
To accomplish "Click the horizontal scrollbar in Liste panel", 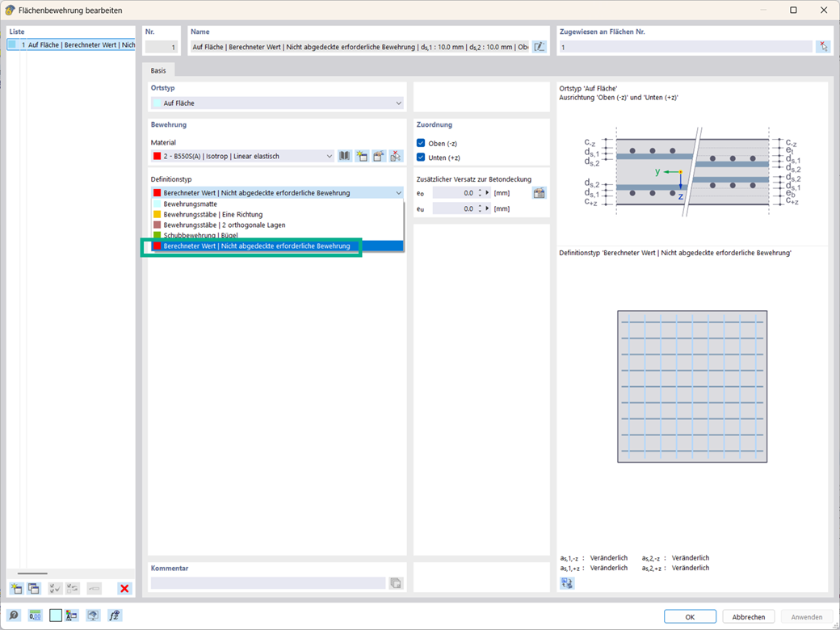I will point(33,573).
